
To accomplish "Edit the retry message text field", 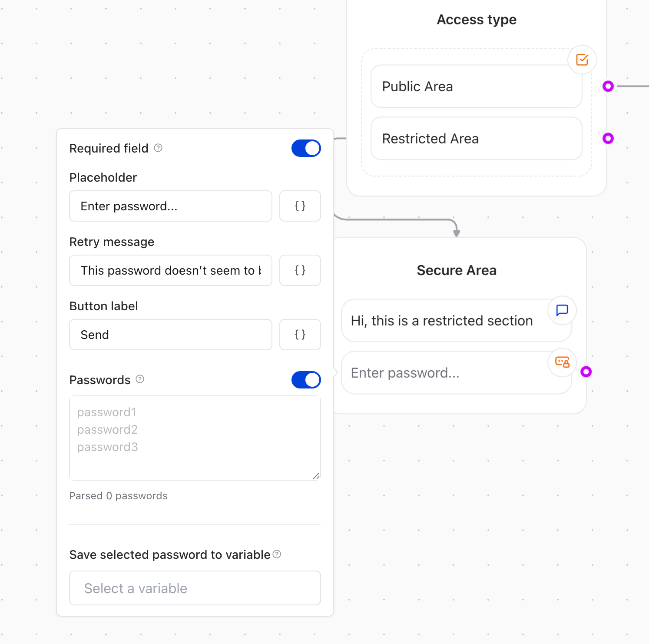I will 170,270.
